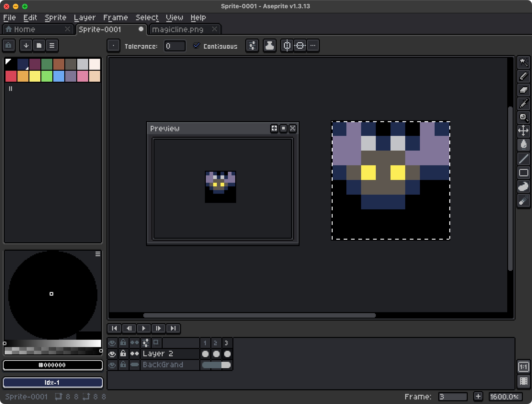The image size is (532, 404).
Task: Hide Layer 2 with its eye toggle
Action: (112, 353)
